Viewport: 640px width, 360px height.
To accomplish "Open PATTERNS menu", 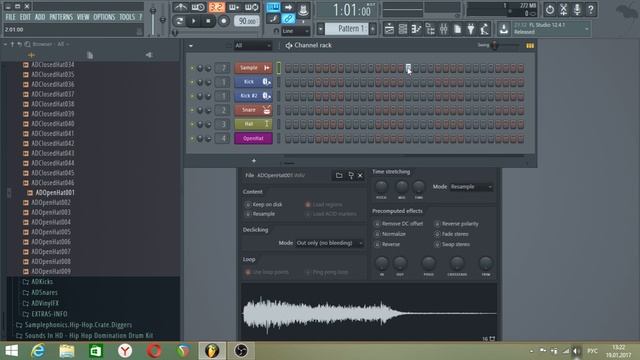I will [61, 17].
